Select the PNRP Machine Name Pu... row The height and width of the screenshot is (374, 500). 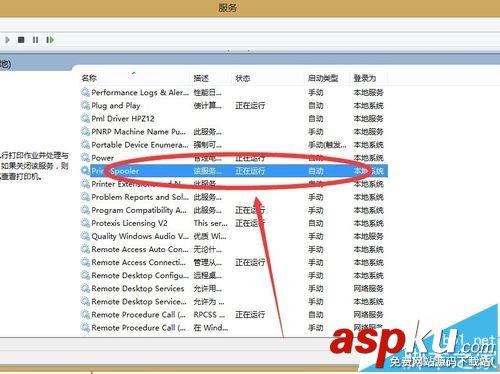(233, 131)
